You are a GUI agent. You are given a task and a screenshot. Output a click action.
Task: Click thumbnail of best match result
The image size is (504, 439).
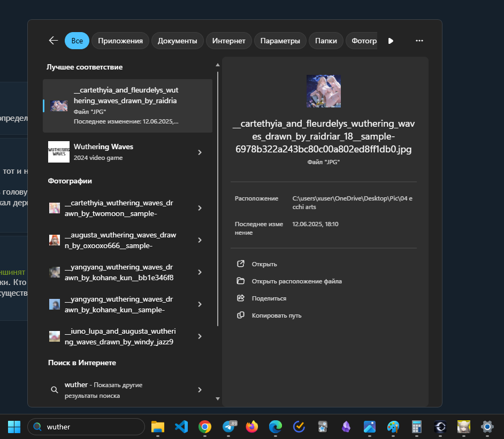[59, 106]
